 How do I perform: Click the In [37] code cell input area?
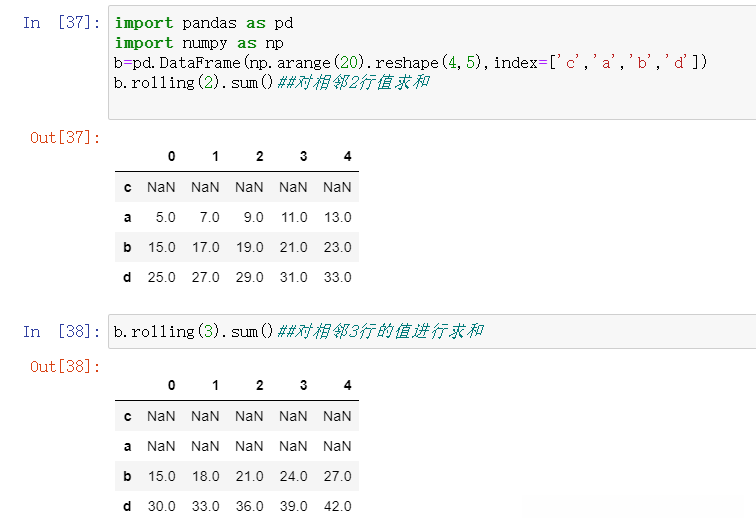tap(432, 63)
